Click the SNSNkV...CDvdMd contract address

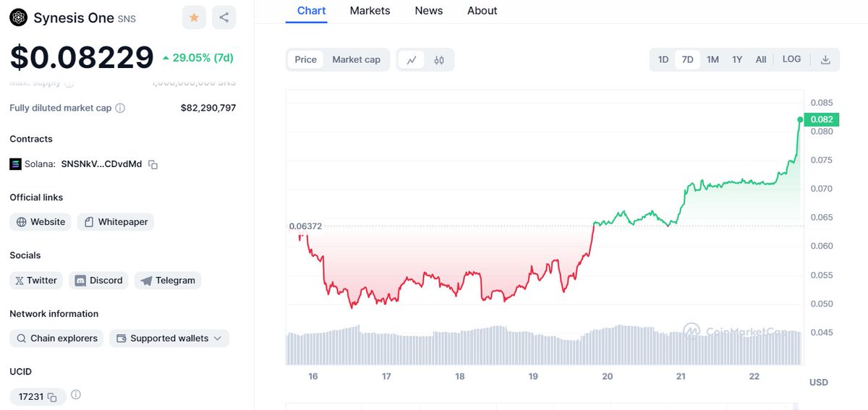pos(102,164)
